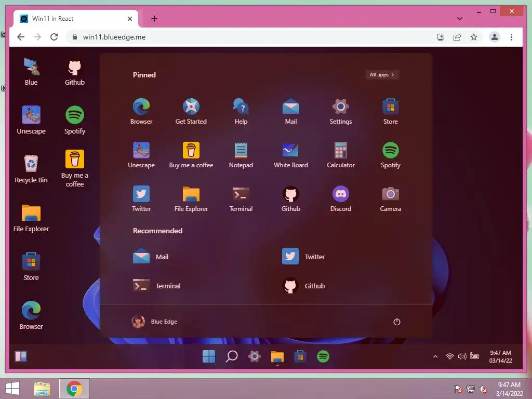532x399 pixels.
Task: Open Spotify in the Pinned section
Action: 391,155
